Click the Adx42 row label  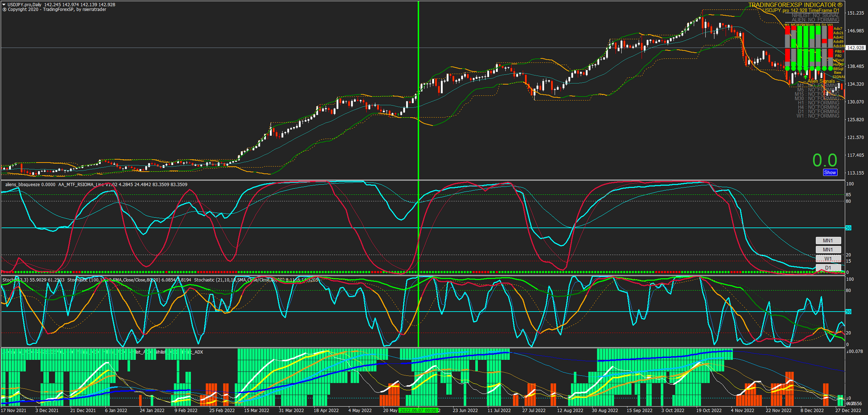tap(838, 38)
